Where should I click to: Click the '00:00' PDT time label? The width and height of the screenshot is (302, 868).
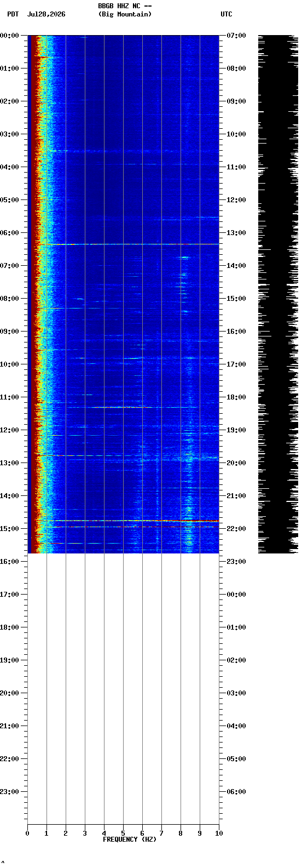[x=9, y=36]
